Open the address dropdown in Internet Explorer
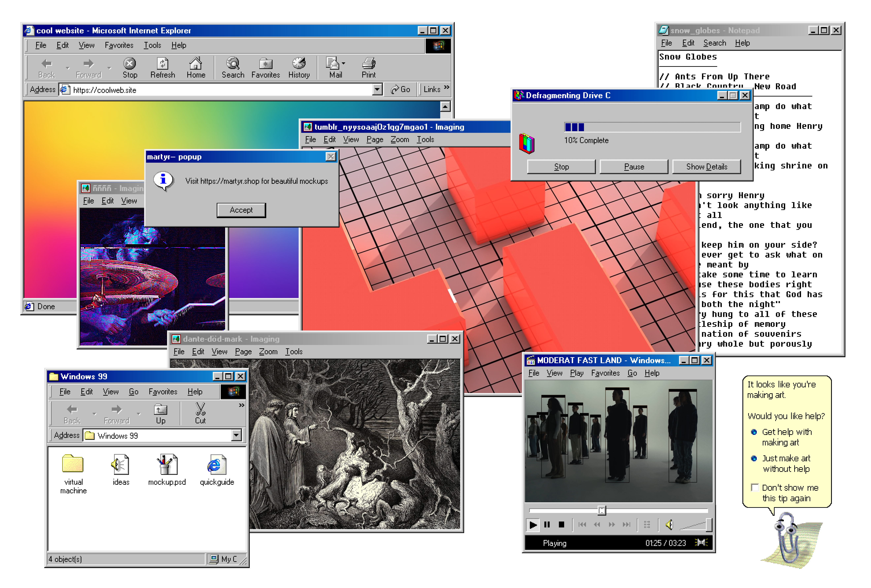Screen dimensions: 871x588 [377, 90]
